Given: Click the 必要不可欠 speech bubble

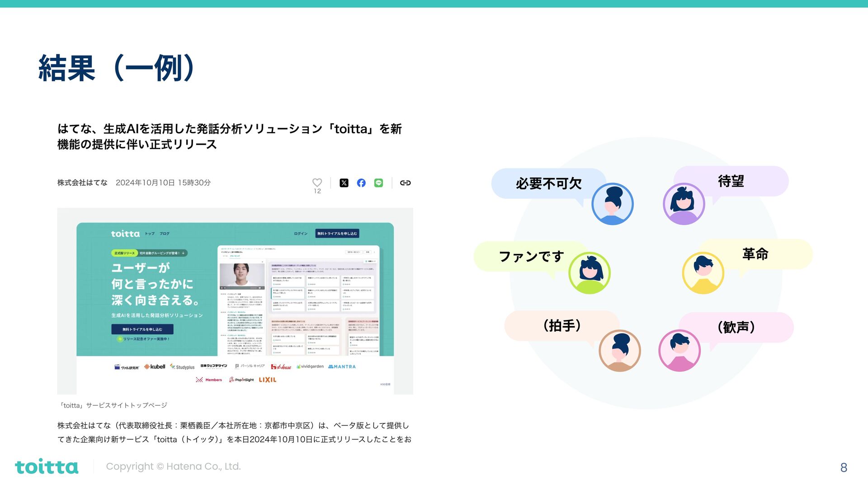Looking at the screenshot, I should click(x=548, y=183).
